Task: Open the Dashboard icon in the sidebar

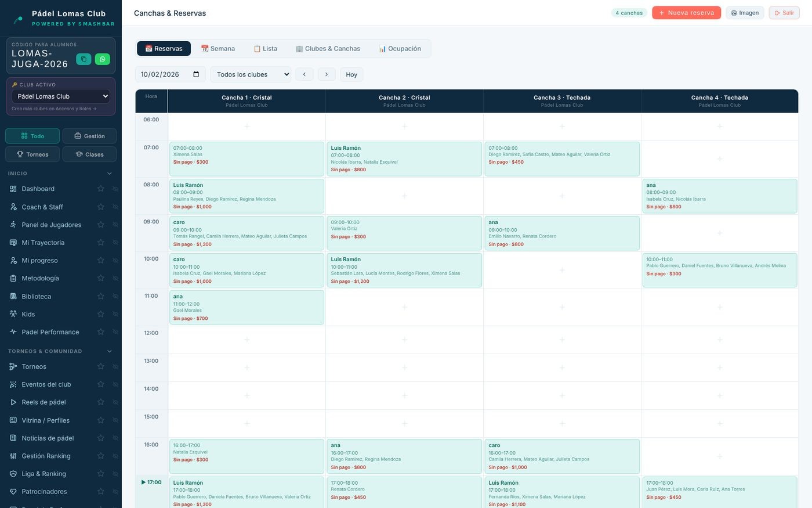Action: [x=13, y=189]
